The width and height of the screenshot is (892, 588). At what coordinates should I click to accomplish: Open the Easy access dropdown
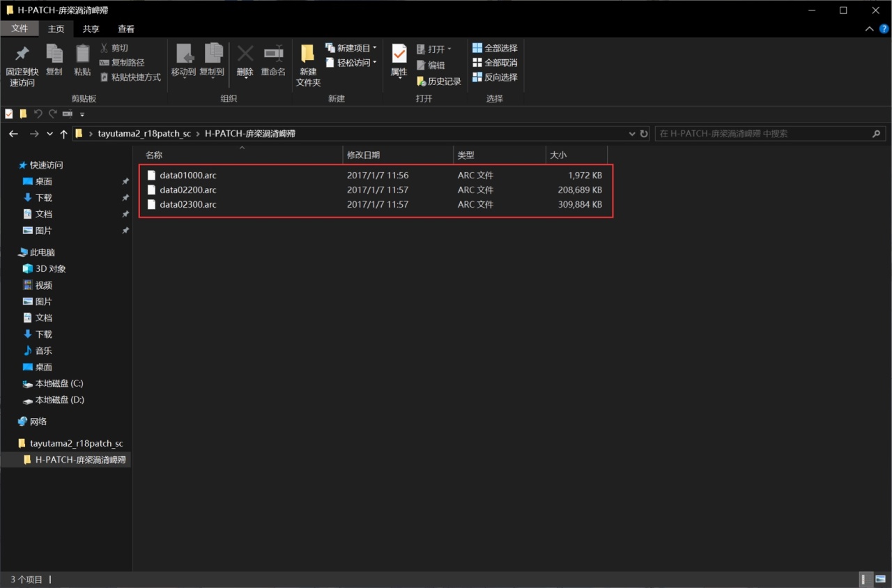351,63
